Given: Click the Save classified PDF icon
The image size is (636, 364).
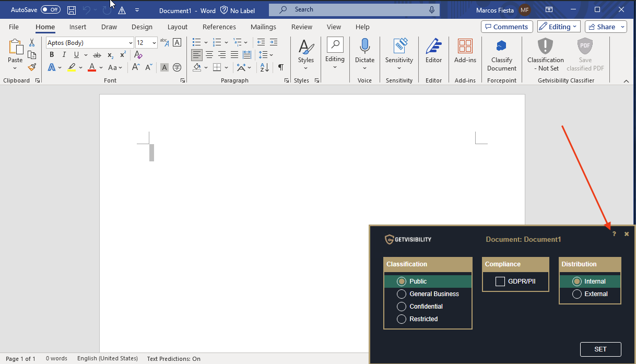Looking at the screenshot, I should pyautogui.click(x=585, y=45).
